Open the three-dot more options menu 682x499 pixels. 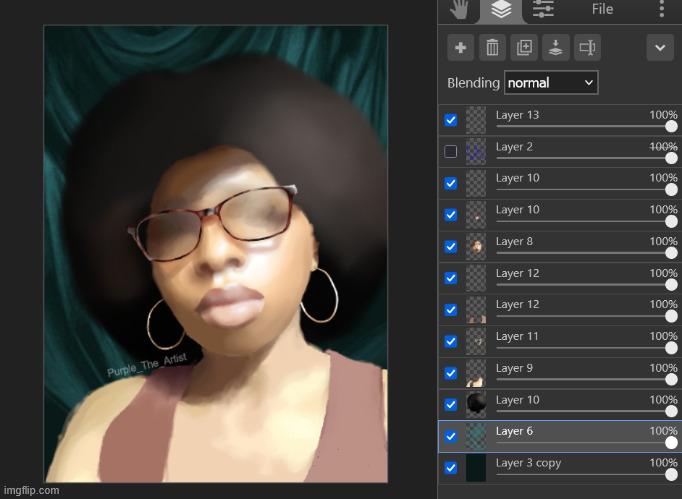[x=661, y=9]
